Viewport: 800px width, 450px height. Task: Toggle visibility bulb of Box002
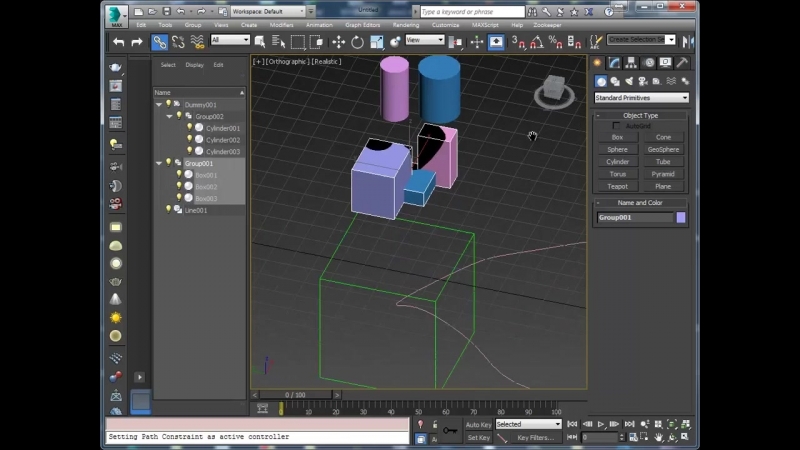pyautogui.click(x=179, y=186)
